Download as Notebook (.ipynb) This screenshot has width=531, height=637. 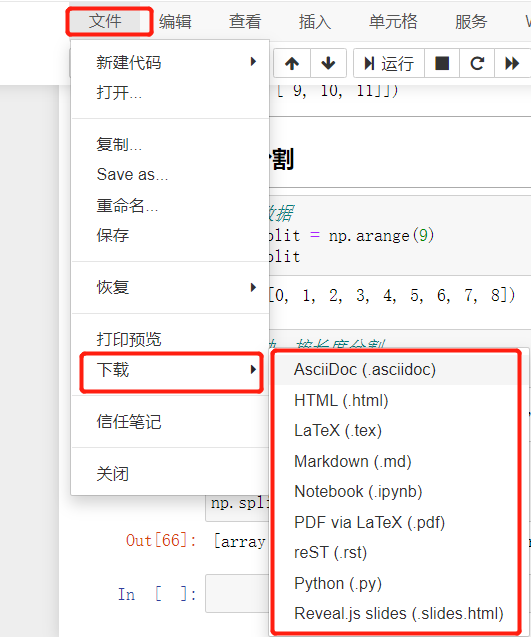coord(399,492)
